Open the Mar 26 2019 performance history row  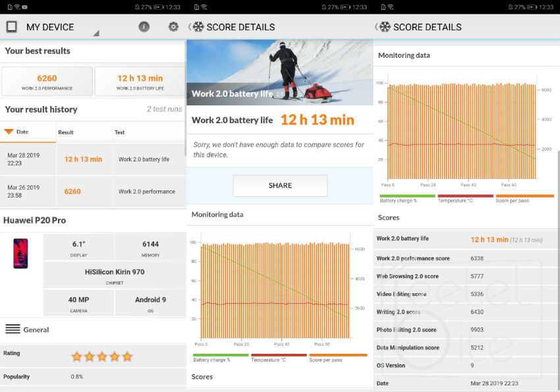click(x=92, y=192)
